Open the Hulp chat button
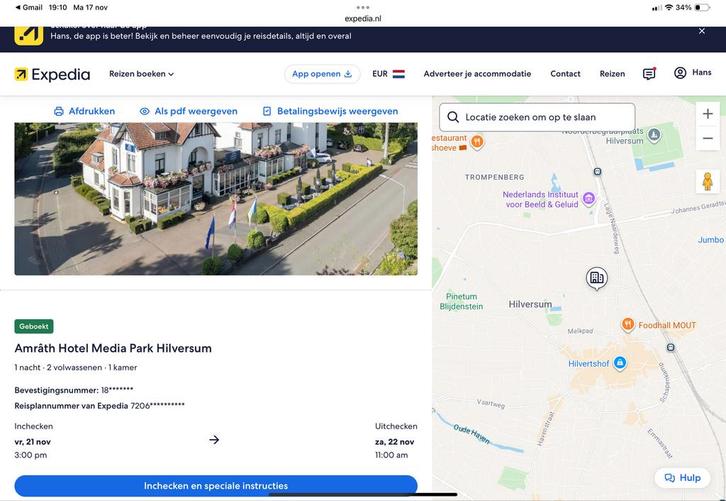The width and height of the screenshot is (726, 501). tap(682, 478)
